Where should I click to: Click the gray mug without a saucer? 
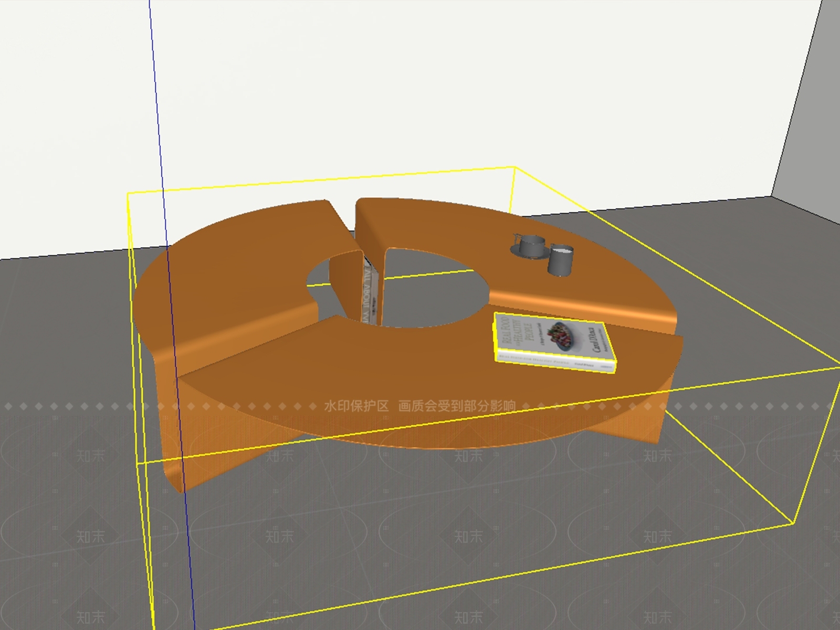[561, 259]
